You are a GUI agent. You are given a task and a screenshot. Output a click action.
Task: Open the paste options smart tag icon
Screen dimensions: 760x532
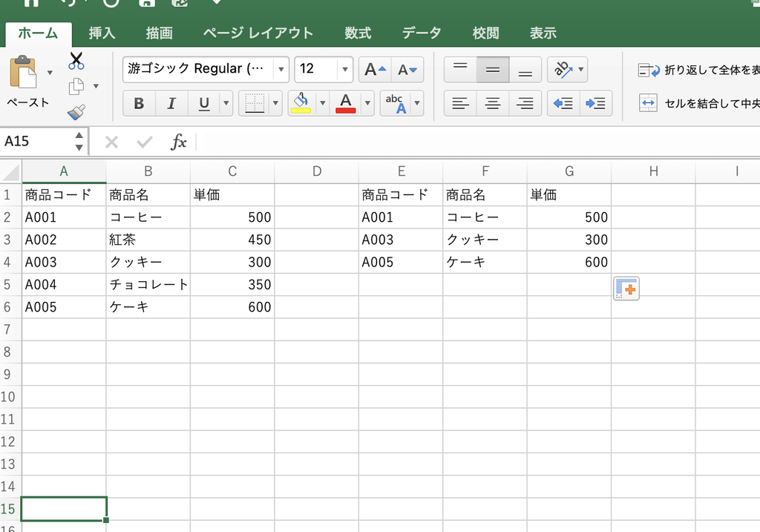[626, 289]
